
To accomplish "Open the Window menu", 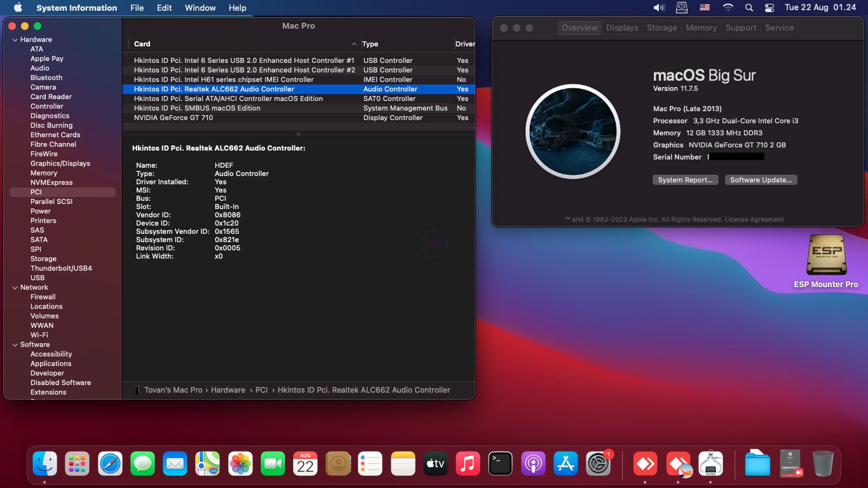I will pyautogui.click(x=200, y=8).
